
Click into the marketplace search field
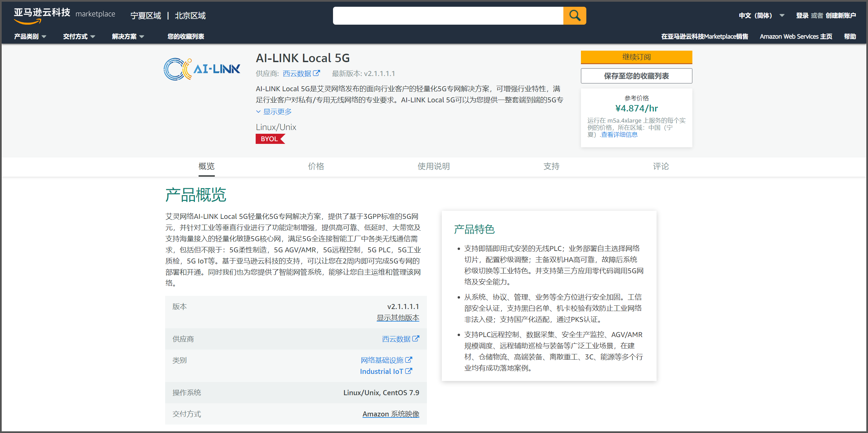pos(448,16)
